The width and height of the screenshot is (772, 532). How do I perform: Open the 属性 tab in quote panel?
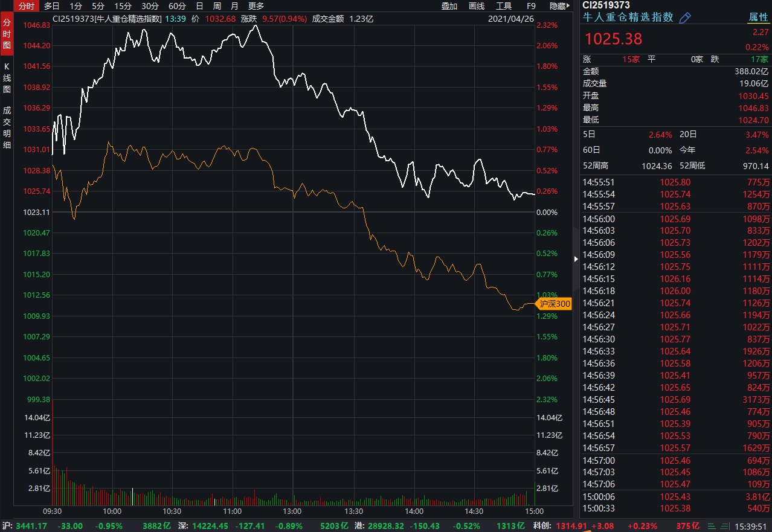758,18
